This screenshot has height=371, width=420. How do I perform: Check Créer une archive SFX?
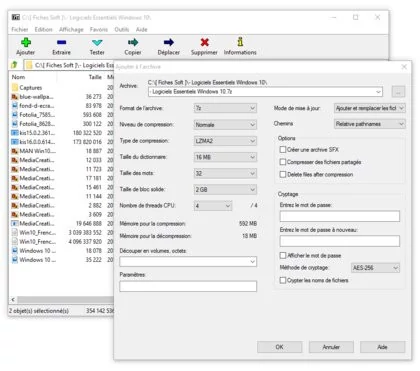click(x=283, y=150)
